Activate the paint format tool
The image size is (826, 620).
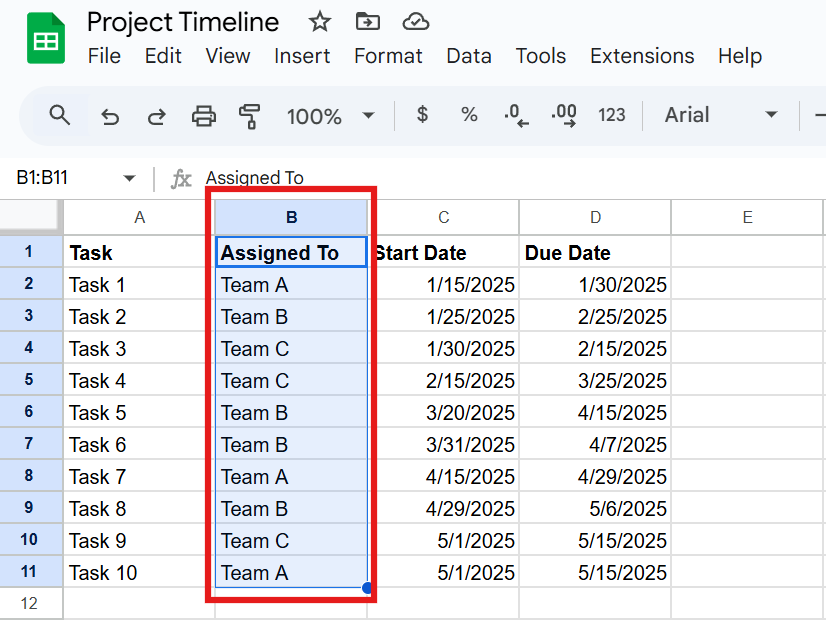tap(250, 116)
